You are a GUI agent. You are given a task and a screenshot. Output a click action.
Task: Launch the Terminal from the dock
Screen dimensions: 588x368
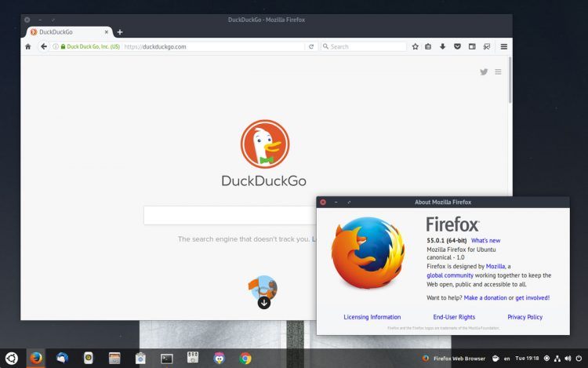[x=166, y=359]
